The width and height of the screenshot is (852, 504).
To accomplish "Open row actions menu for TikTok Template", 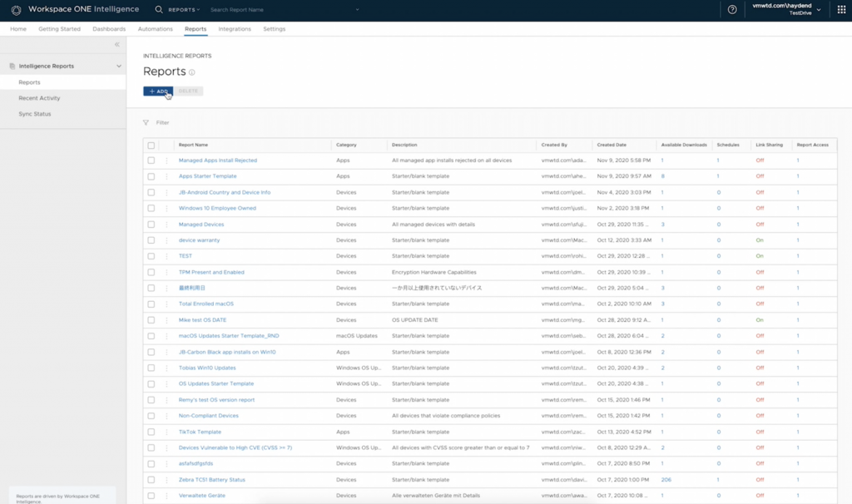I will tap(166, 432).
